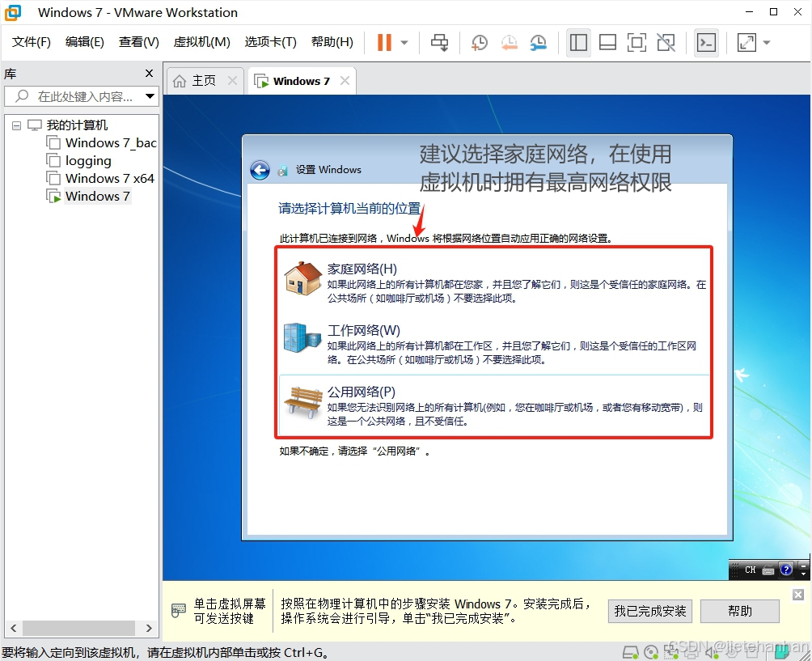
Task: Click the sound card status icon
Action: point(712,653)
